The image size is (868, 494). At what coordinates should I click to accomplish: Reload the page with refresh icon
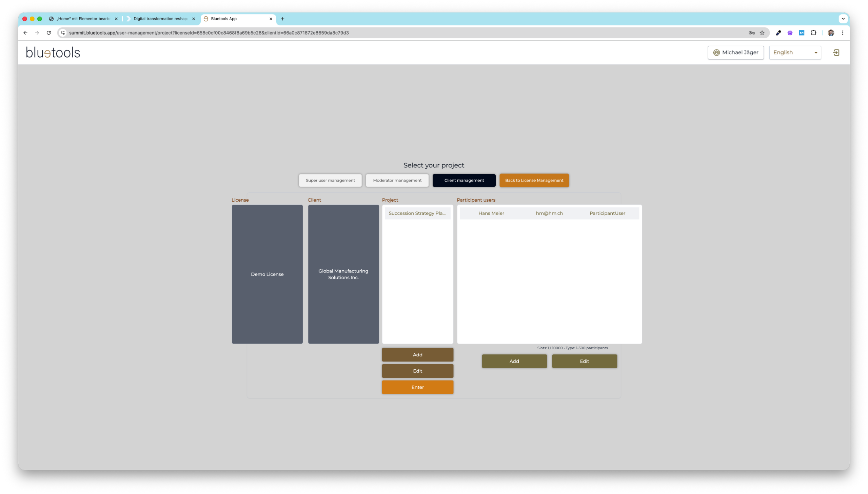coord(48,33)
